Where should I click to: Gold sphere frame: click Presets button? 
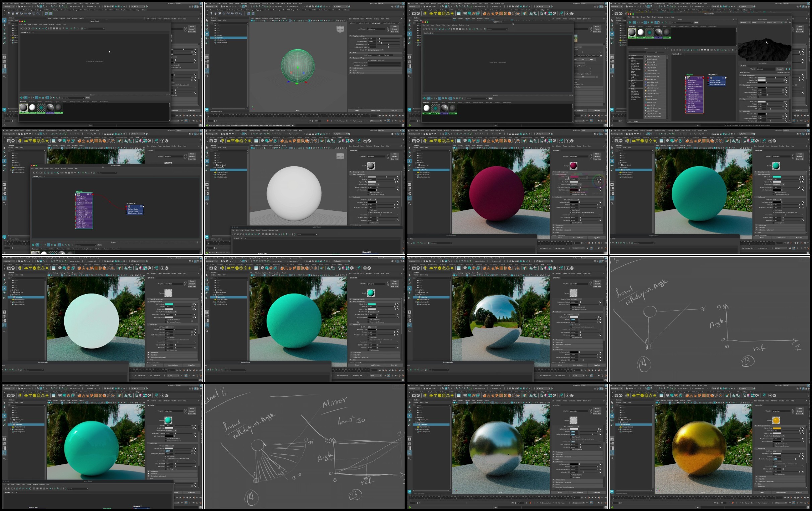tap(800, 411)
